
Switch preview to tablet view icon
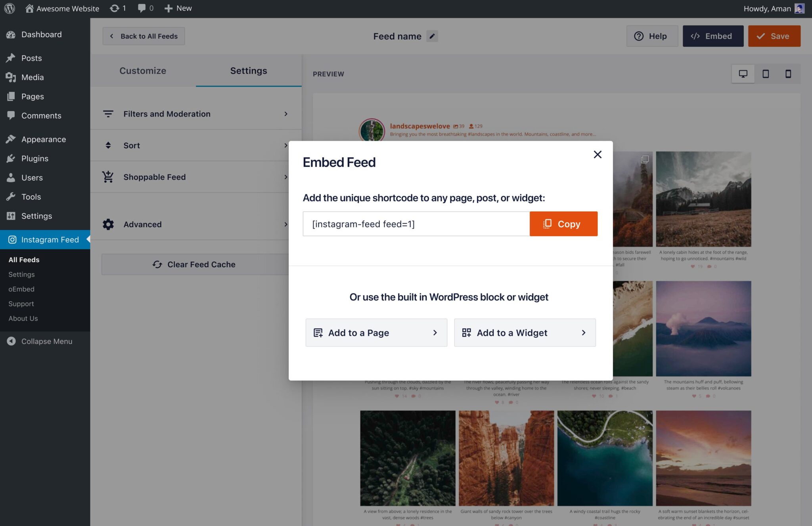tap(766, 74)
